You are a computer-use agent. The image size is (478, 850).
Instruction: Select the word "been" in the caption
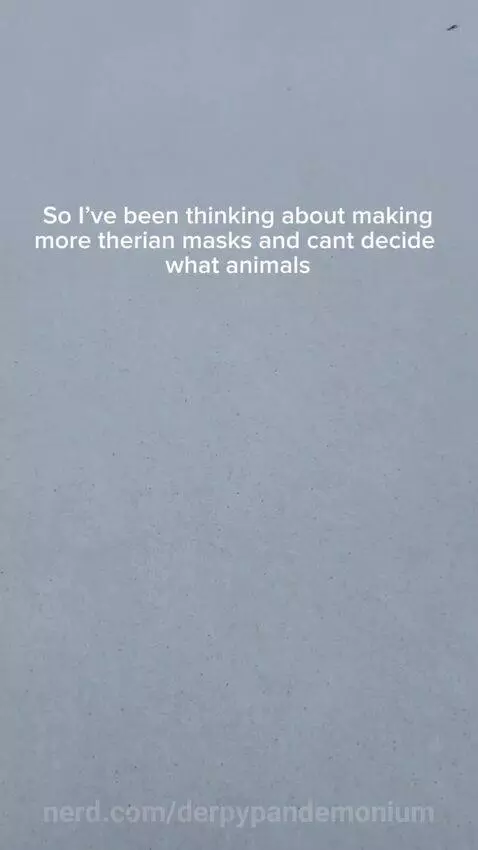[151, 216]
